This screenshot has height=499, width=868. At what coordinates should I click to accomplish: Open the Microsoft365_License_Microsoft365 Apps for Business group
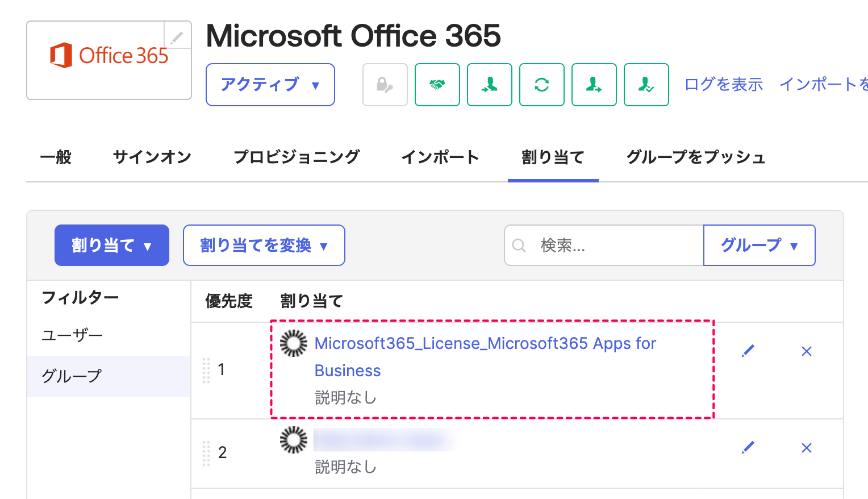[485, 344]
